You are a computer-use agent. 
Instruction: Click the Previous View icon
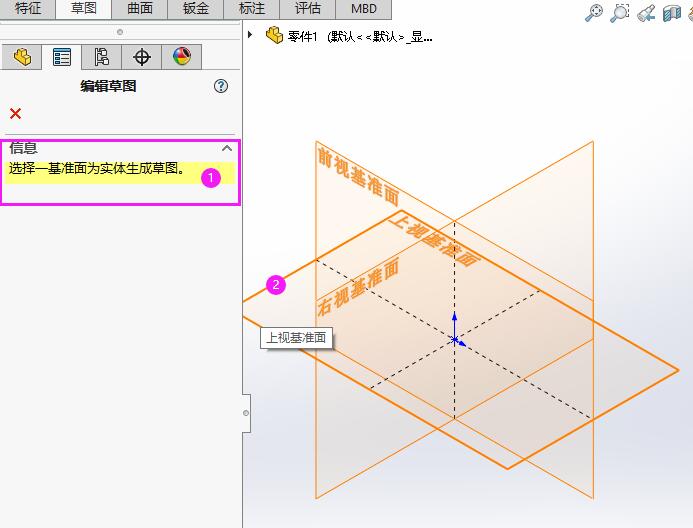[x=646, y=13]
